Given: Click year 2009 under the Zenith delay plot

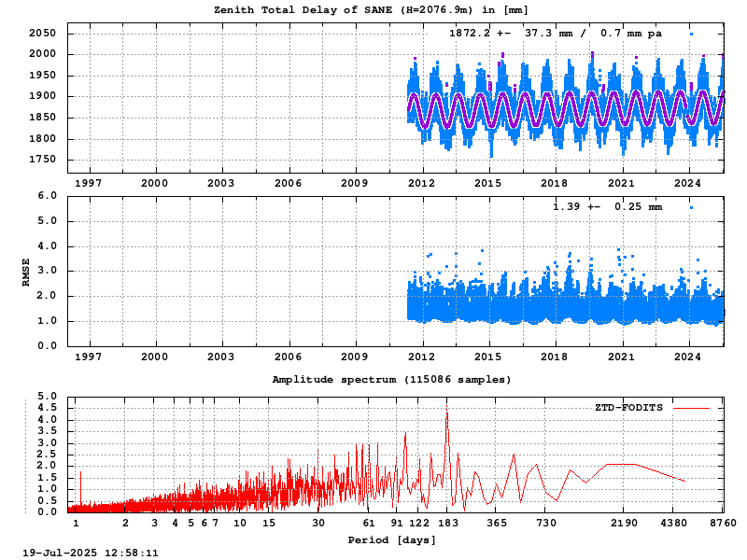Looking at the screenshot, I should click(354, 183).
